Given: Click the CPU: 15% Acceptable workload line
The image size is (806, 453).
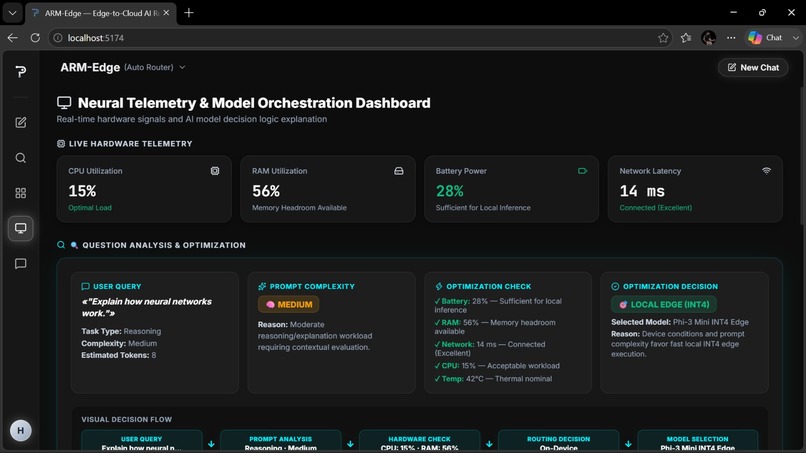Looking at the screenshot, I should tap(497, 366).
